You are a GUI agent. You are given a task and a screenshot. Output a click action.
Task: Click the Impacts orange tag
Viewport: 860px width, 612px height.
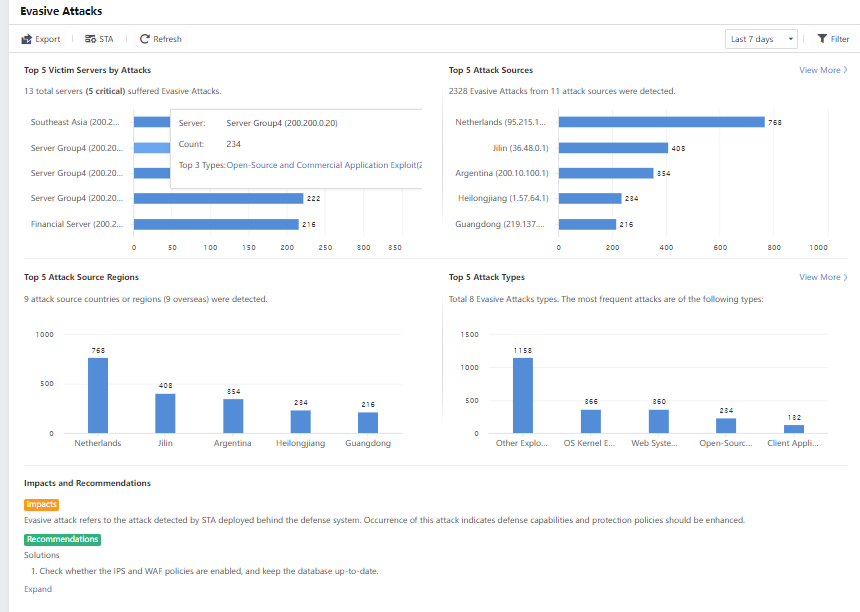click(42, 504)
